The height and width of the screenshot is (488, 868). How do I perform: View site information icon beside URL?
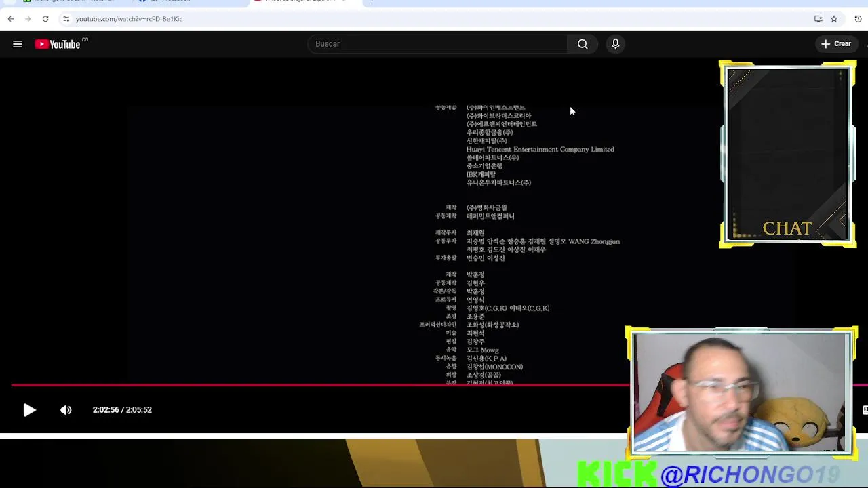click(66, 19)
